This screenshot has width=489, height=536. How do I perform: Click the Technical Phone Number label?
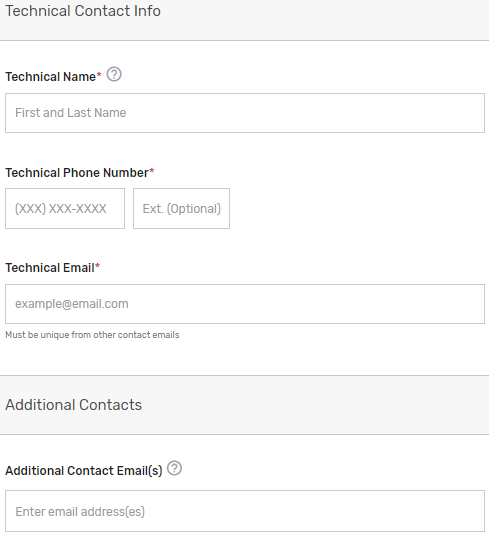click(x=77, y=173)
